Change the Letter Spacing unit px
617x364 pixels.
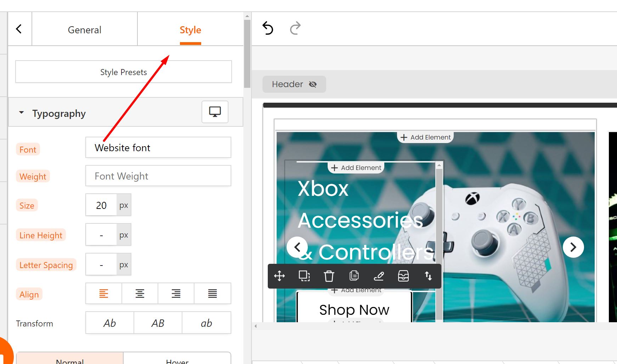pos(124,265)
